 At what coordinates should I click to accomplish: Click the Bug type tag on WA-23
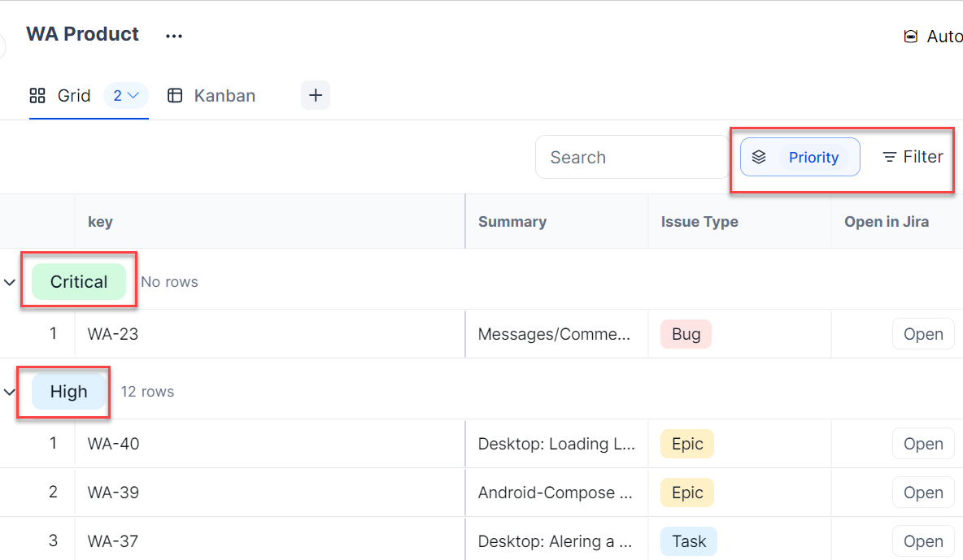click(x=686, y=334)
